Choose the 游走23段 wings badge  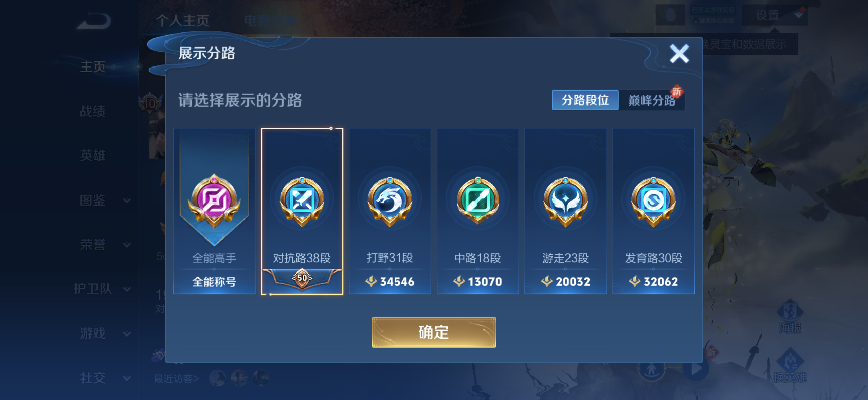(565, 202)
